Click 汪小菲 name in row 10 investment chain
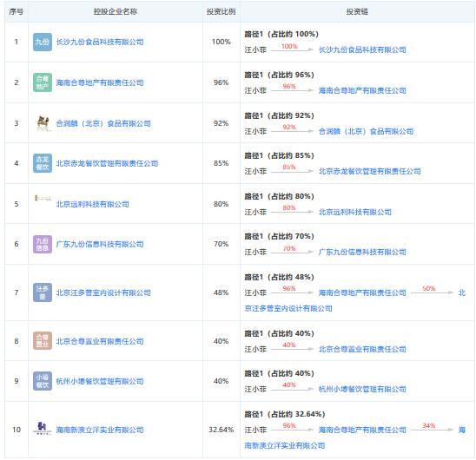The width and height of the screenshot is (476, 460). click(x=255, y=430)
